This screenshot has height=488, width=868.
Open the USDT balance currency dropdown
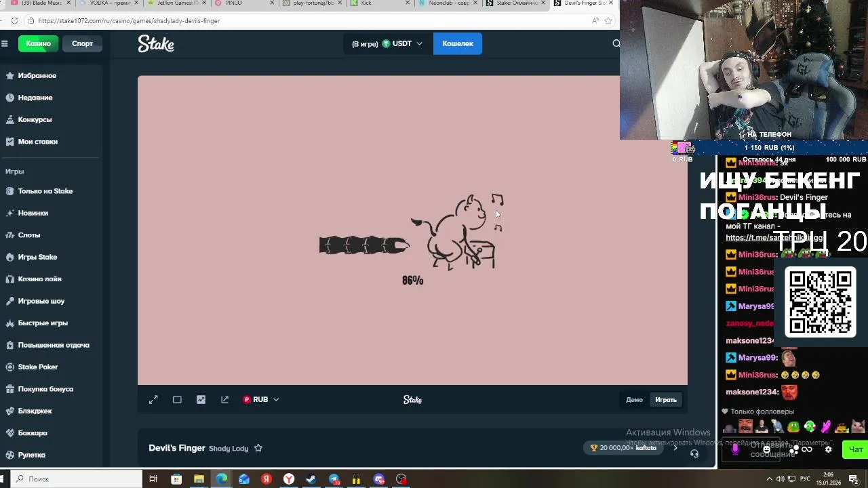pyautogui.click(x=387, y=43)
